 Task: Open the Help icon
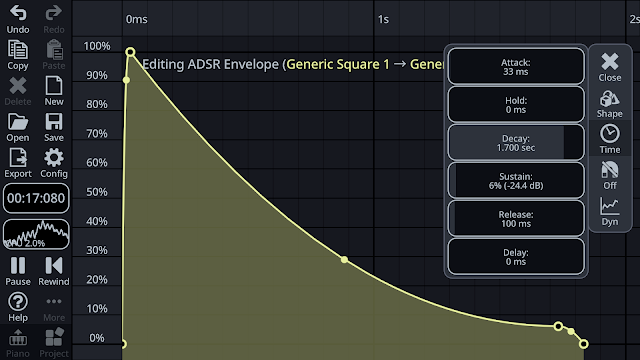tap(18, 302)
